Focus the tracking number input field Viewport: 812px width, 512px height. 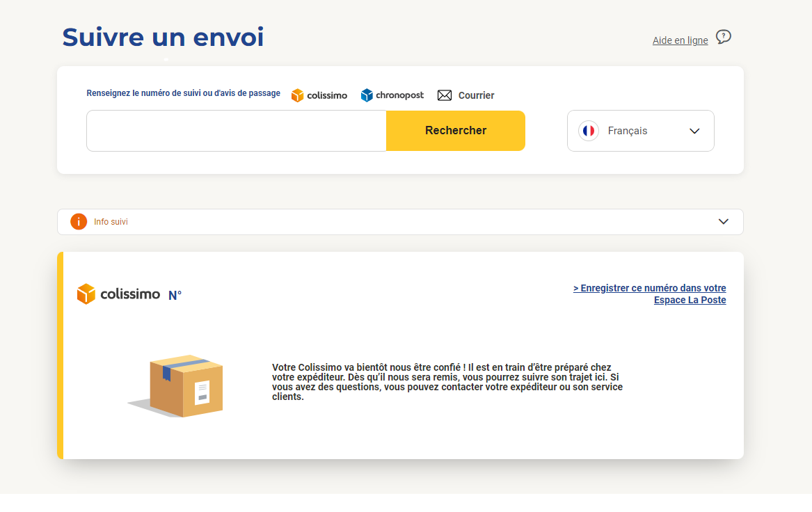coord(236,131)
